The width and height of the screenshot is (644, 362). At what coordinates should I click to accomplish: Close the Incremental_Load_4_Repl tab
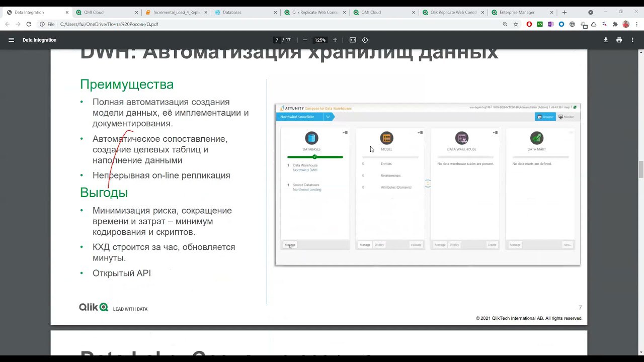click(206, 12)
